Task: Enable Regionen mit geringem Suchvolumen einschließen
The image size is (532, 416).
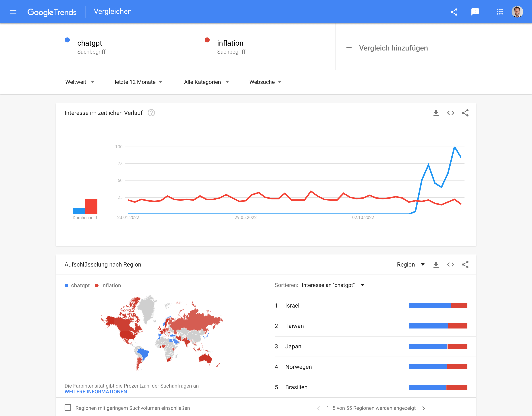Action: (68, 407)
